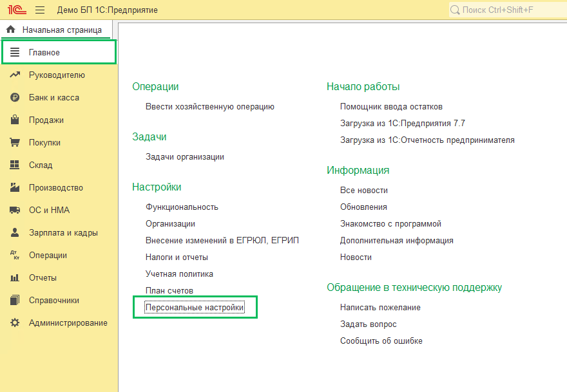Click the Операции Дт/Кт icon
This screenshot has height=392, width=567.
[15, 255]
